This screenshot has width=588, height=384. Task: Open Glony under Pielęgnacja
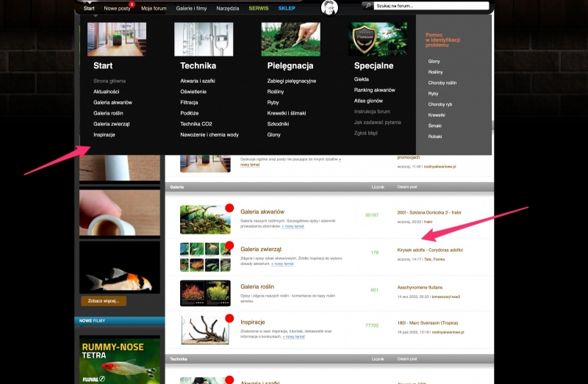point(273,135)
